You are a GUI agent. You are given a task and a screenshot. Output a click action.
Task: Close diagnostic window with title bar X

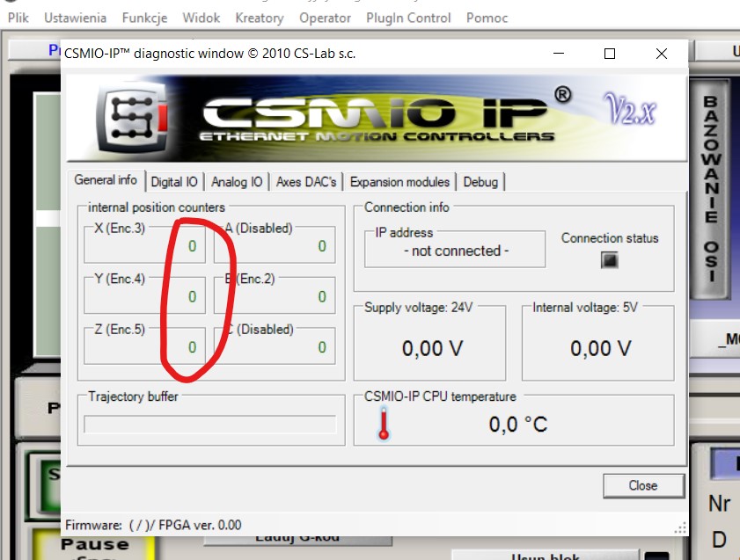click(662, 54)
